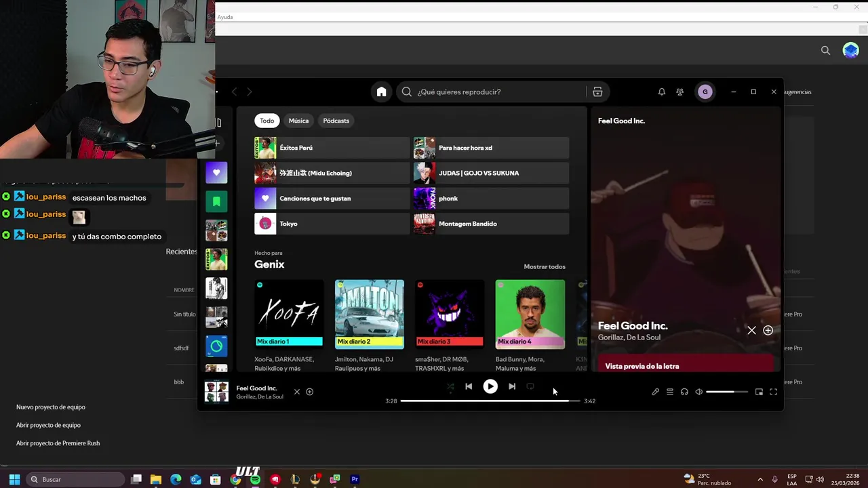Toggle shuffle in player bar

point(450,386)
